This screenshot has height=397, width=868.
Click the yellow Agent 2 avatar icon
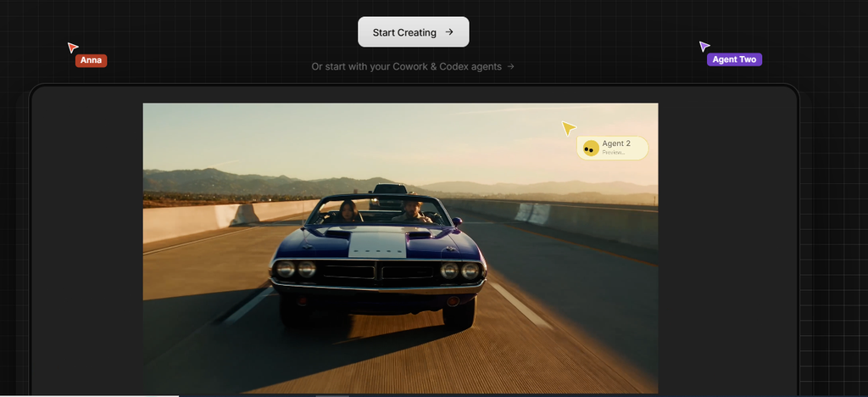(591, 148)
